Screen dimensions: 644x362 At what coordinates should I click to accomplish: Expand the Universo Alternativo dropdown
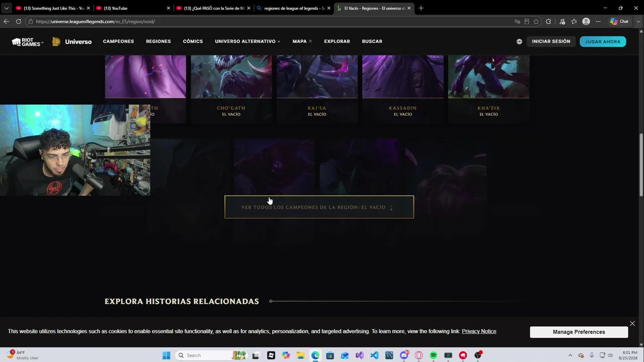(248, 41)
